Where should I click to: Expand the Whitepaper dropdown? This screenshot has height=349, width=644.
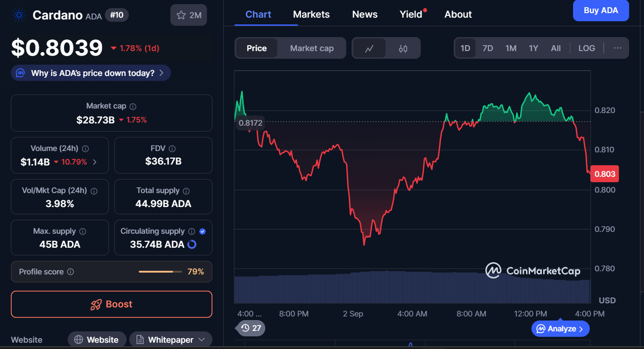pyautogui.click(x=202, y=340)
